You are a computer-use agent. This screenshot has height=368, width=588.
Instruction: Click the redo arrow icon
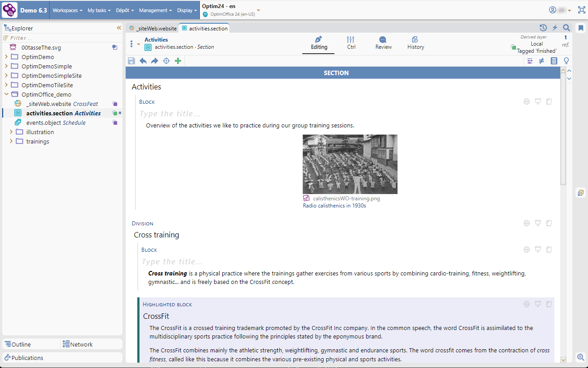[x=155, y=61]
